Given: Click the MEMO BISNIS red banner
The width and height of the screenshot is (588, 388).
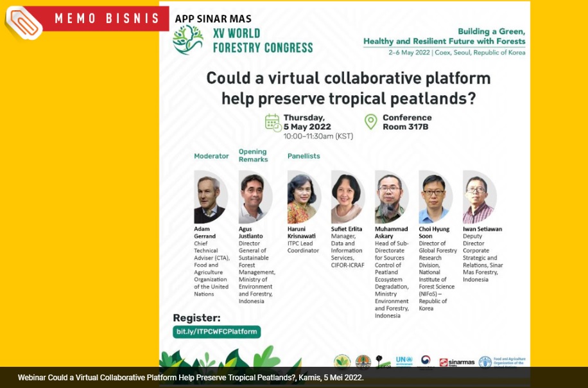Looking at the screenshot, I should (103, 19).
